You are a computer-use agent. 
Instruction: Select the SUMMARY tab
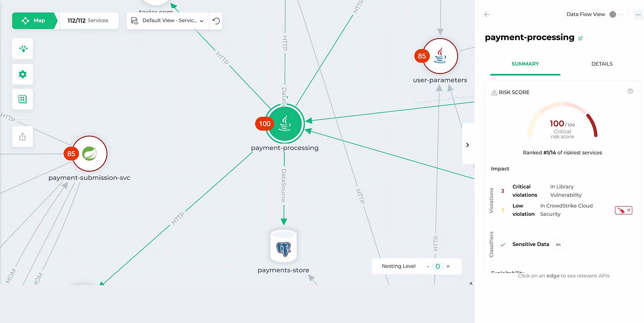point(525,64)
